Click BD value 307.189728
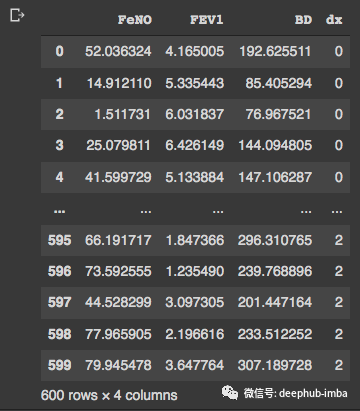The width and height of the screenshot is (360, 411). pyautogui.click(x=275, y=365)
